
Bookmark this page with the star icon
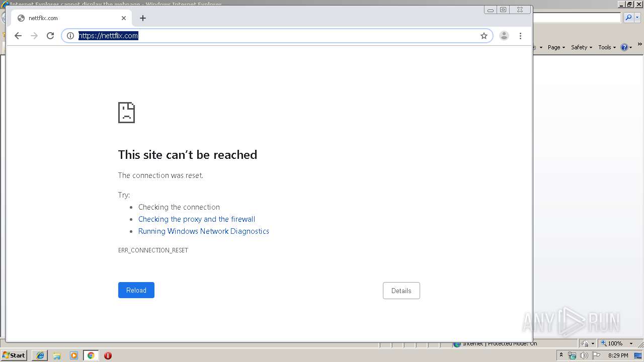[x=484, y=36]
